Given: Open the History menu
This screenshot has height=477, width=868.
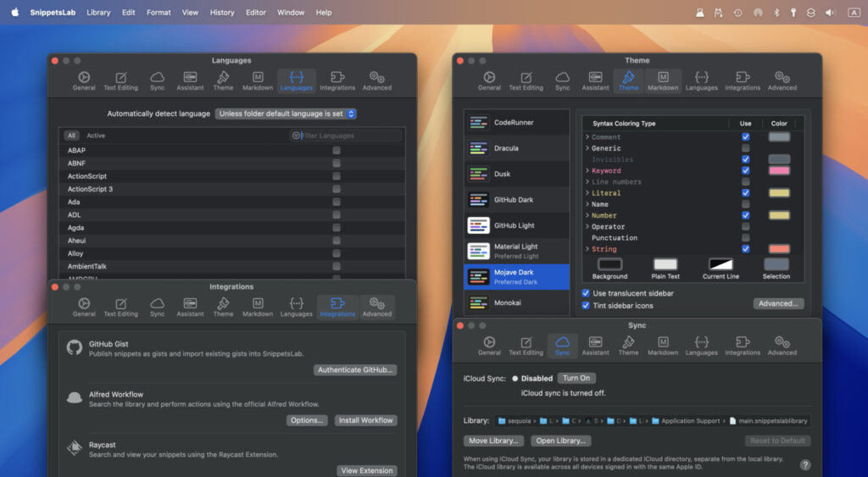Looking at the screenshot, I should 222,12.
